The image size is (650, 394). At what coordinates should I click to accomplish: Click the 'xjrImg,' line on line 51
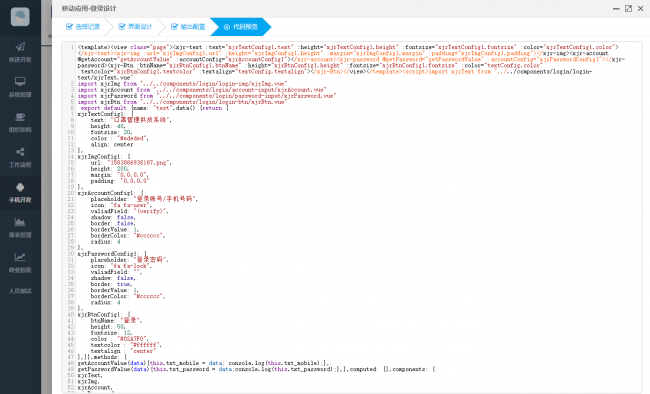[88, 382]
